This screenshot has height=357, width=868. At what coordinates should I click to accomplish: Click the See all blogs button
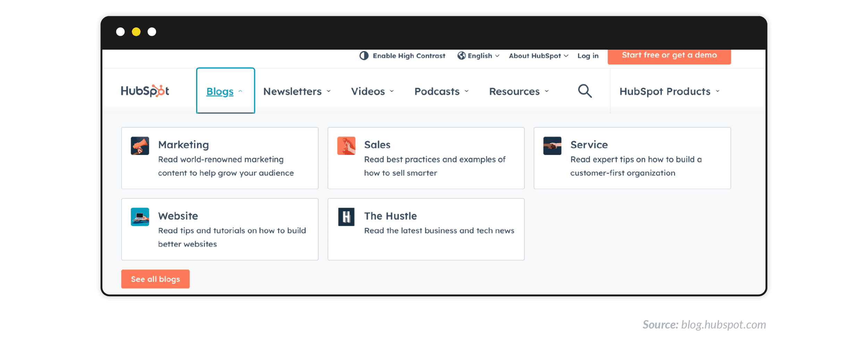point(155,279)
